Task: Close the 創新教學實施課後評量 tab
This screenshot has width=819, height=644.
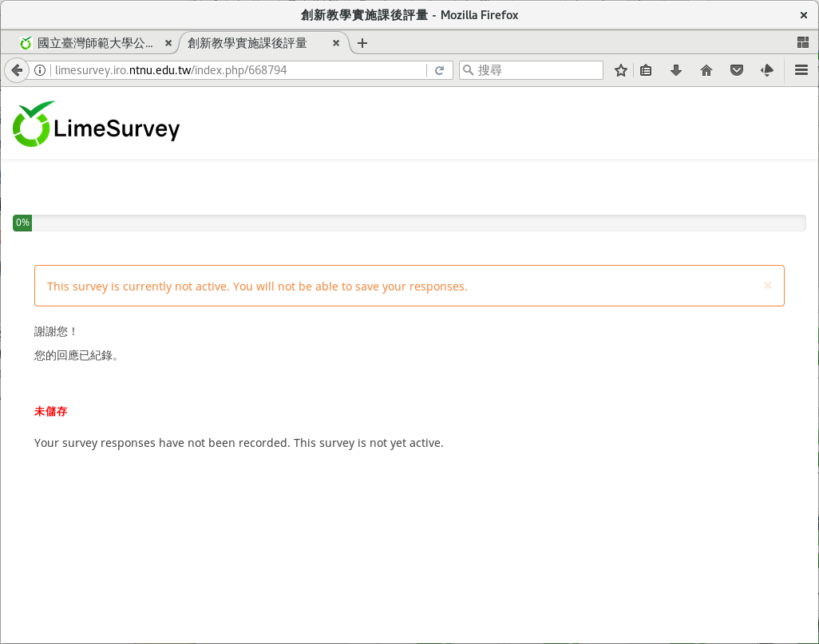Action: click(x=336, y=43)
